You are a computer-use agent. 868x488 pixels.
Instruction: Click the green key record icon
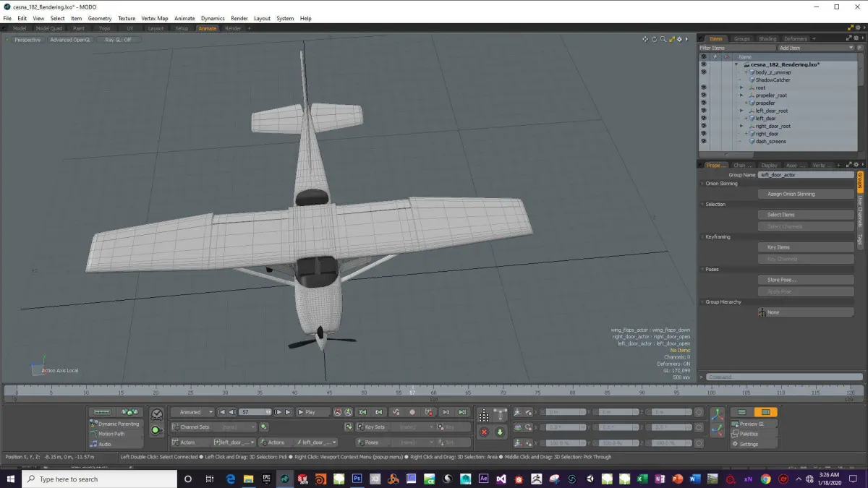point(156,430)
